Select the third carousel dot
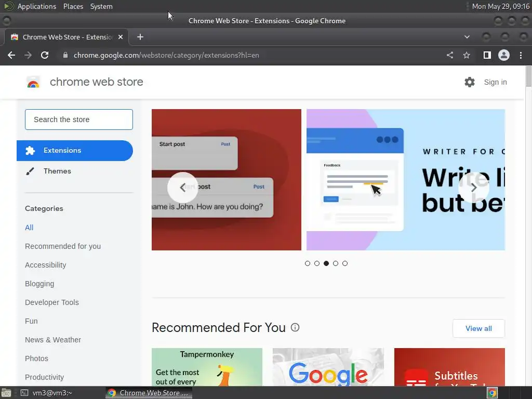532x399 pixels. [326, 263]
